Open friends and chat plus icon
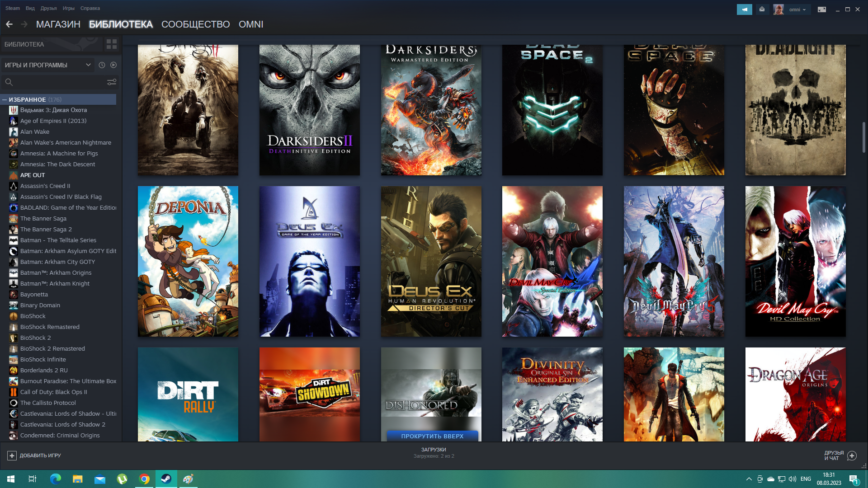Image resolution: width=868 pixels, height=488 pixels. click(852, 455)
